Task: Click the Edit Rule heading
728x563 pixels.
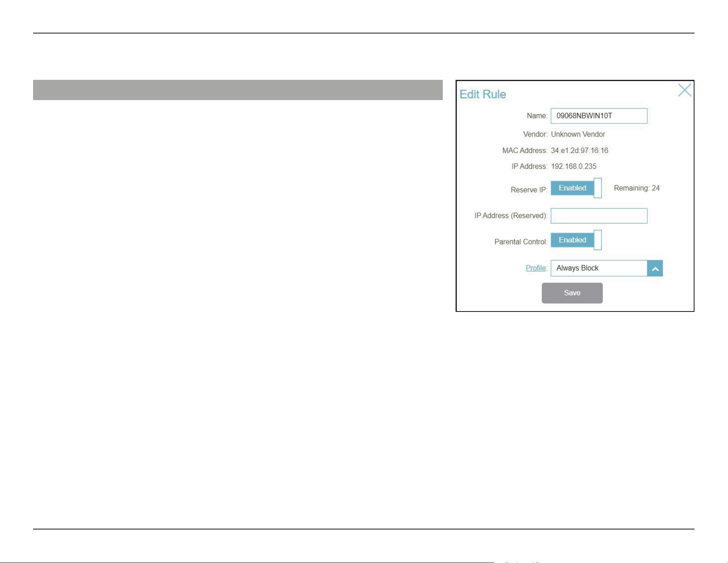Action: coord(483,94)
